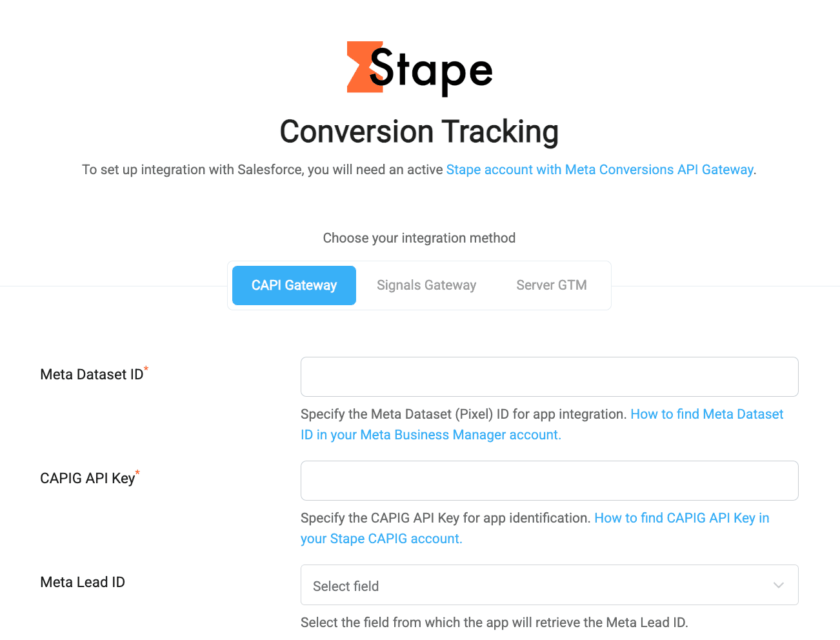Screen dimensions: 840x640
Task: Open the Stape account with Meta Conversions API Gateway link
Action: tap(599, 170)
